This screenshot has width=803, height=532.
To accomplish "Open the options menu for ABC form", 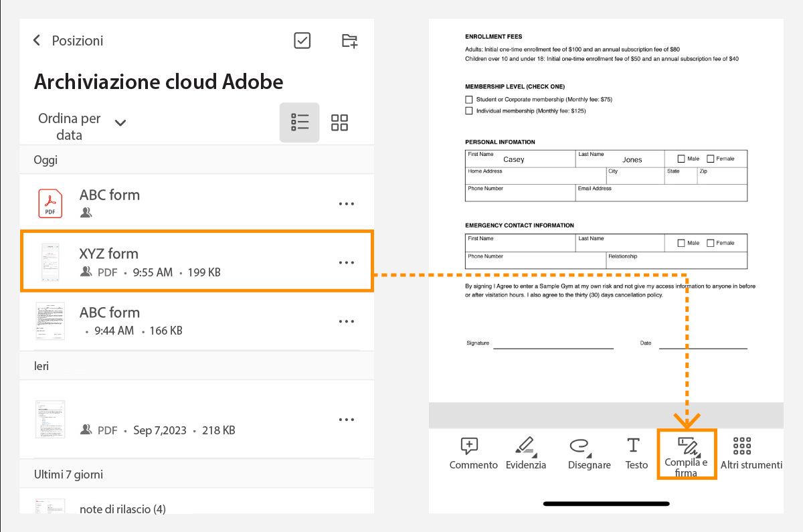I will coord(347,203).
